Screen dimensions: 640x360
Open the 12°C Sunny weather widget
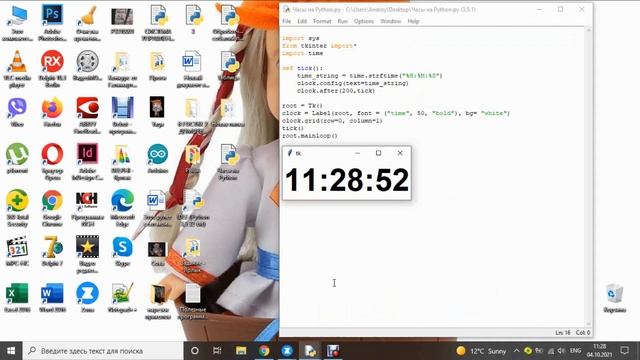481,351
